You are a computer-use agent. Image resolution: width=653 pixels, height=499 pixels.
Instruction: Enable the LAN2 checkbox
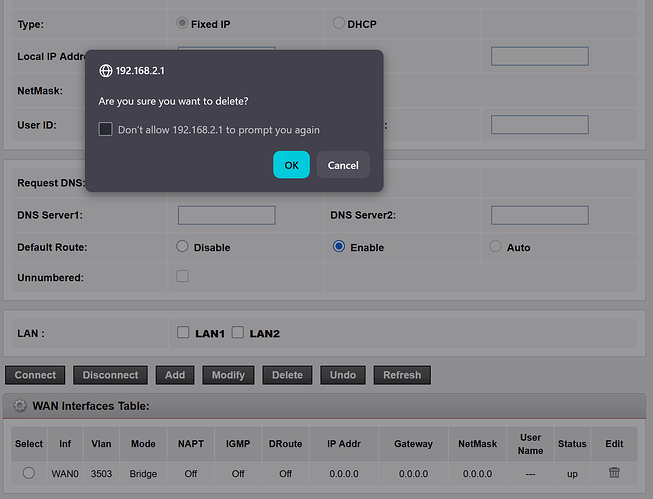[x=238, y=332]
